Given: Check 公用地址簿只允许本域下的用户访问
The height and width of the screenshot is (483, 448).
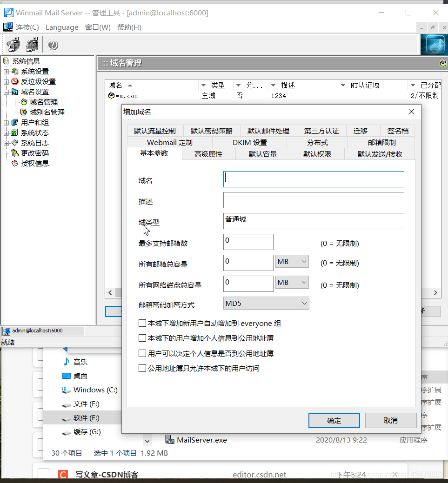Looking at the screenshot, I should click(142, 368).
